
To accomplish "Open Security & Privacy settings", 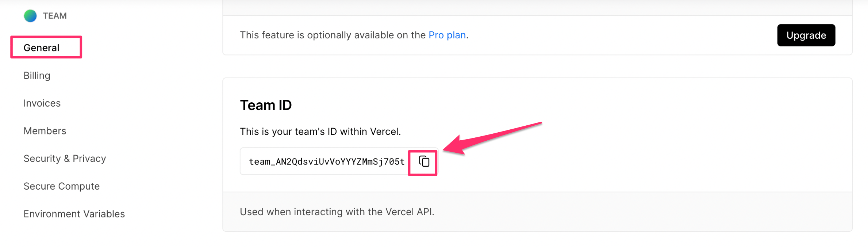I will pos(65,159).
